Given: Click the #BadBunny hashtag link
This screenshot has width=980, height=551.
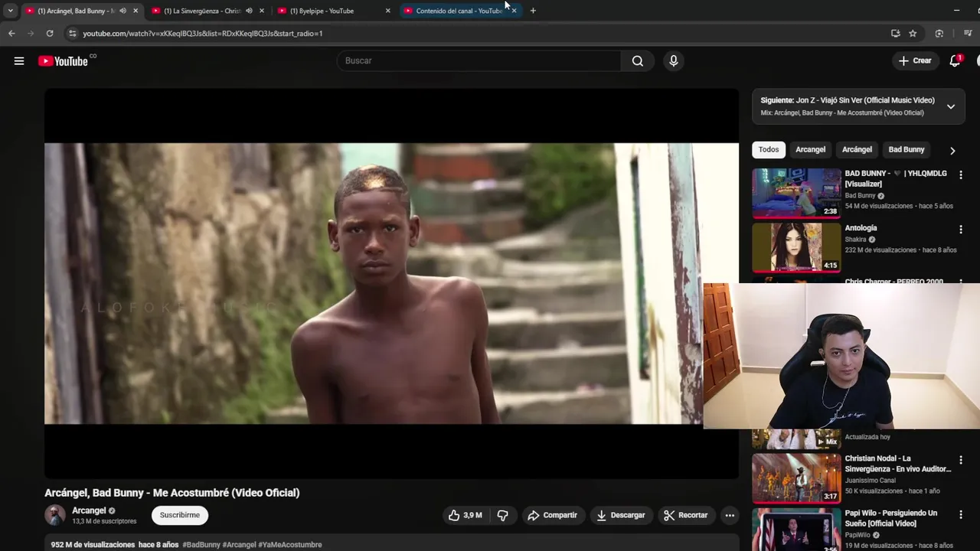Looking at the screenshot, I should click(201, 545).
